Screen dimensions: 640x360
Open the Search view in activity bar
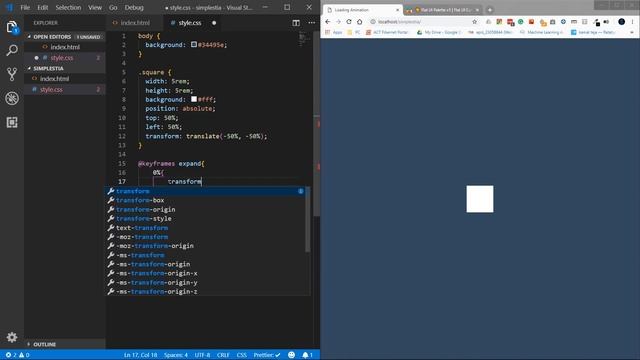12,51
